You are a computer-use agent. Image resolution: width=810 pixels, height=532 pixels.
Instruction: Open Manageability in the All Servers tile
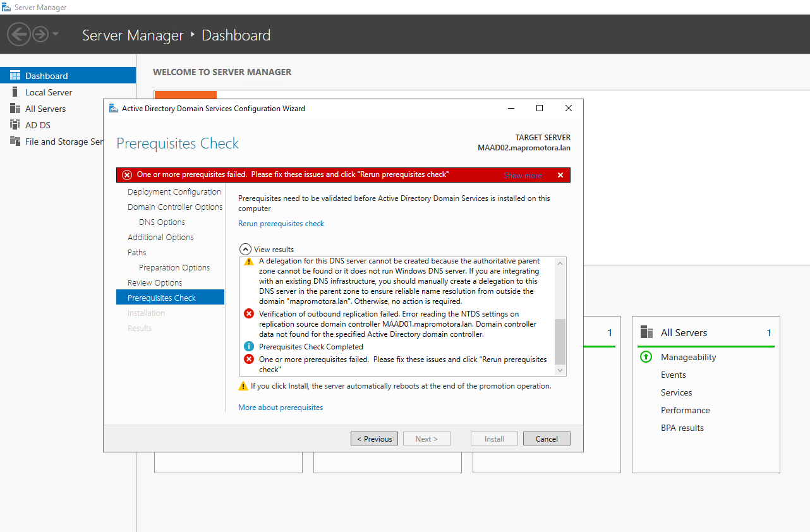click(x=689, y=357)
